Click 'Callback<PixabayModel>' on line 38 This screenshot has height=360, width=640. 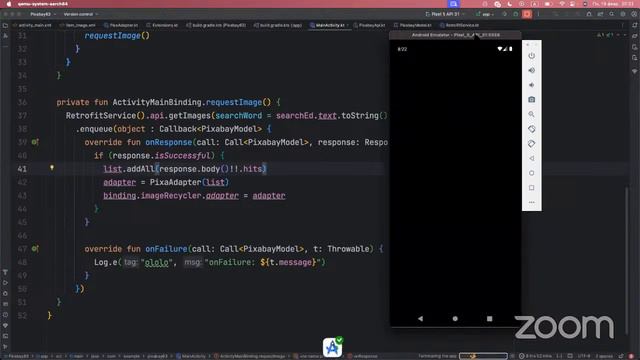(211, 129)
